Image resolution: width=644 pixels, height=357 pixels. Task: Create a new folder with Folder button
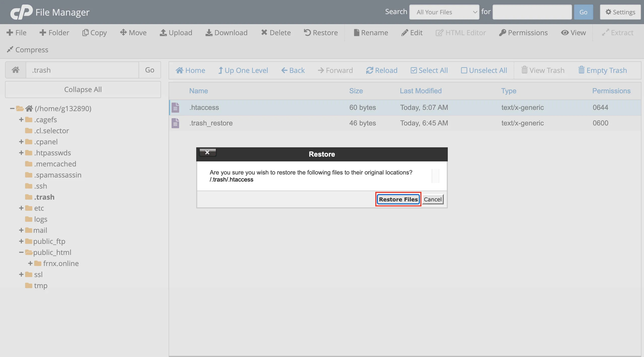[x=54, y=32]
